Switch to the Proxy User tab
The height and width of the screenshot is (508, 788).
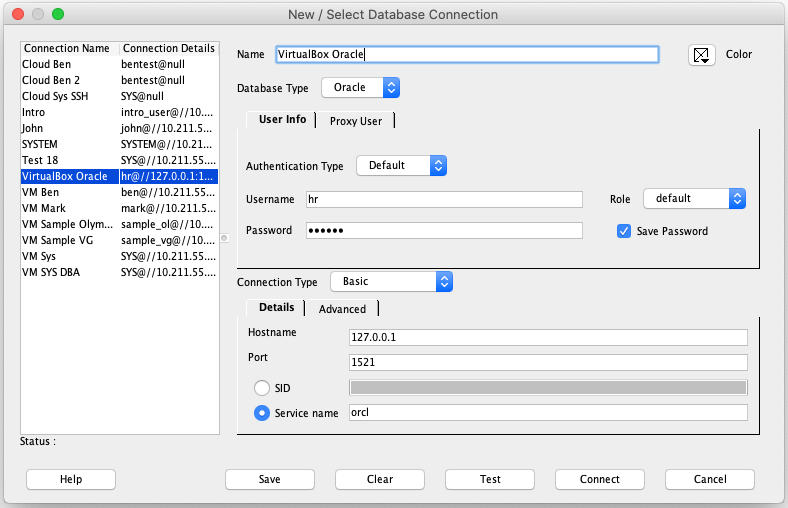356,121
